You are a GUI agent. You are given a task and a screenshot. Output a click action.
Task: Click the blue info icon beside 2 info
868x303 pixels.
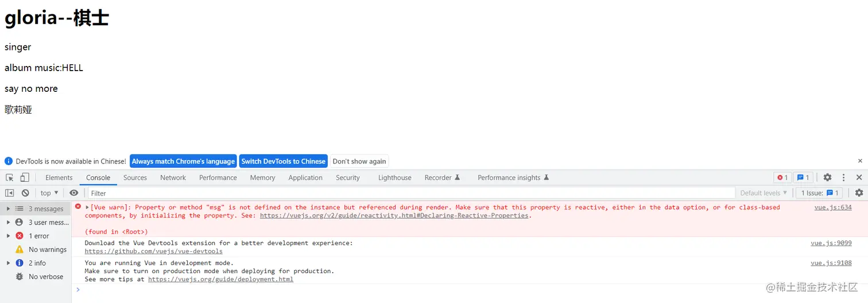(x=20, y=263)
